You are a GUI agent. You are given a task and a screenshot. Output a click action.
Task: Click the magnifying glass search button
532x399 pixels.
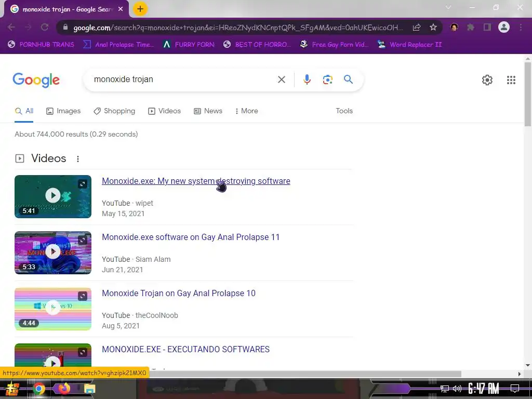point(348,79)
